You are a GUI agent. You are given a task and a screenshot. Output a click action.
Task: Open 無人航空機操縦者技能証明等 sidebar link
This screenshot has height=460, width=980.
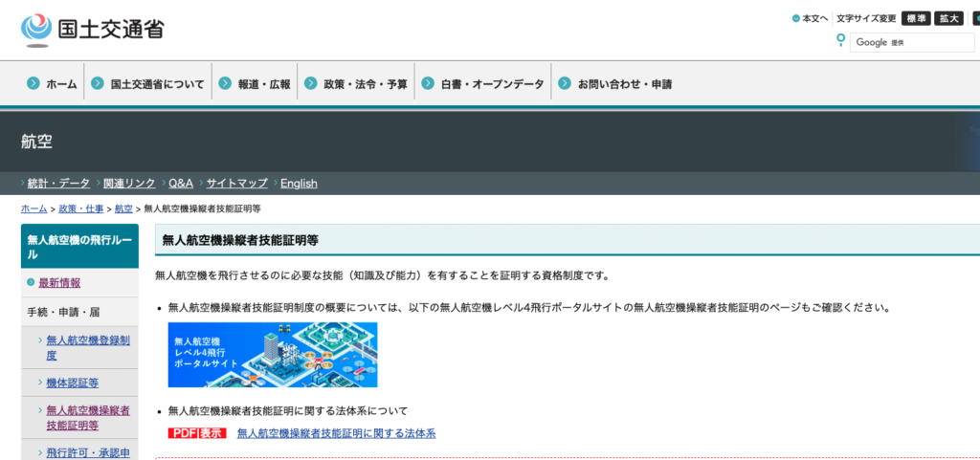pyautogui.click(x=88, y=418)
